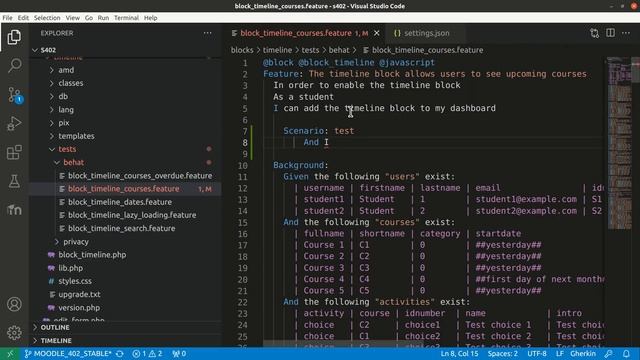Viewport: 640px width, 360px height.
Task: Open the Run menu
Action: 103,18
